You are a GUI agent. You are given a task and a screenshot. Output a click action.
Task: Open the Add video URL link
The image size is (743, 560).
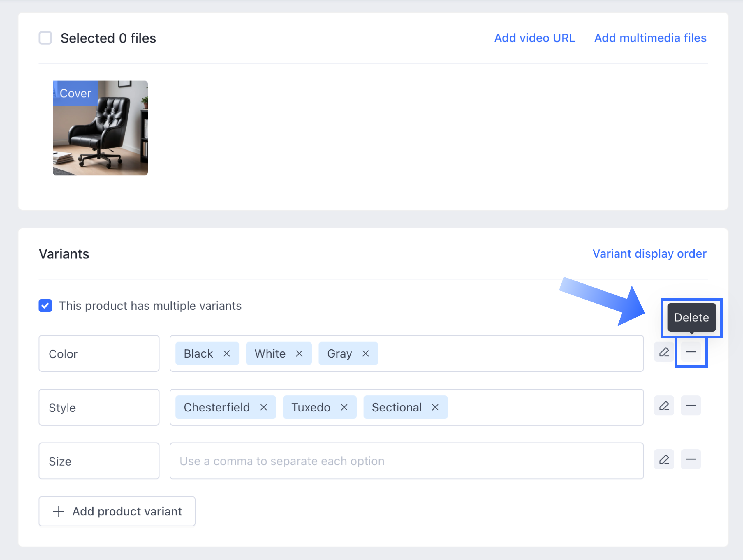534,38
